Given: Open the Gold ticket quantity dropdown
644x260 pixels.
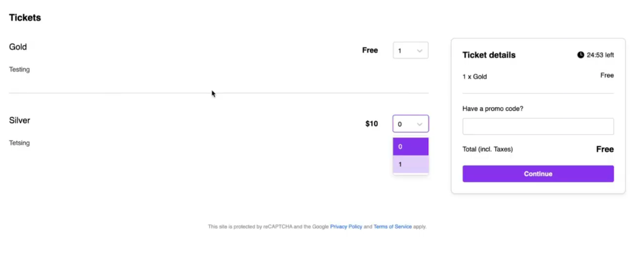Looking at the screenshot, I should pos(410,51).
